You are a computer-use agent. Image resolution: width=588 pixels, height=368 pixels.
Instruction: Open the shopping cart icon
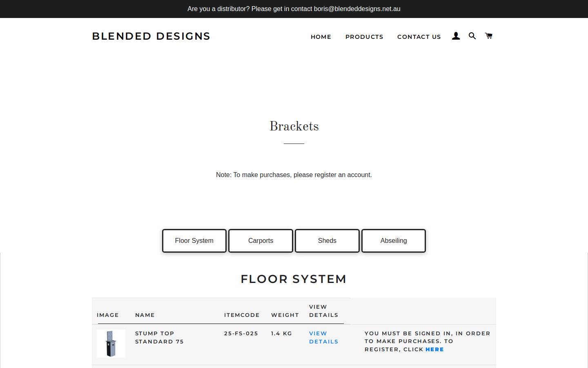pyautogui.click(x=488, y=36)
